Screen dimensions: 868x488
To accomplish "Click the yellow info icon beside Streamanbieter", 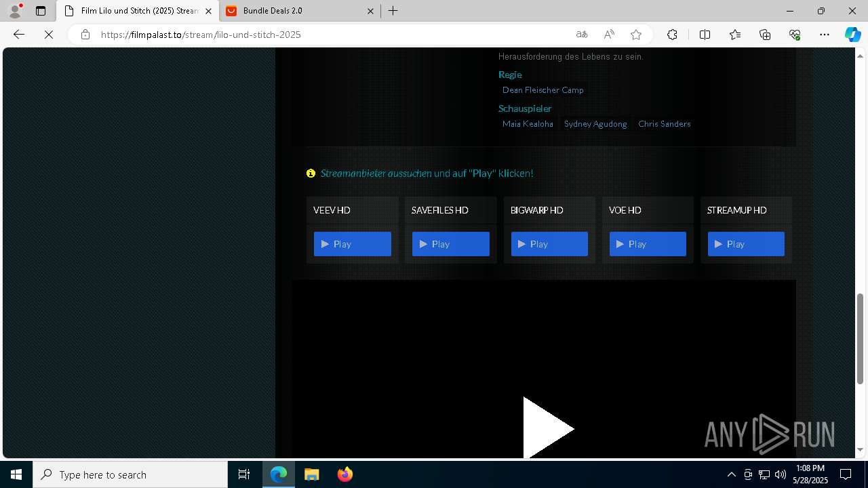I will pyautogui.click(x=311, y=174).
